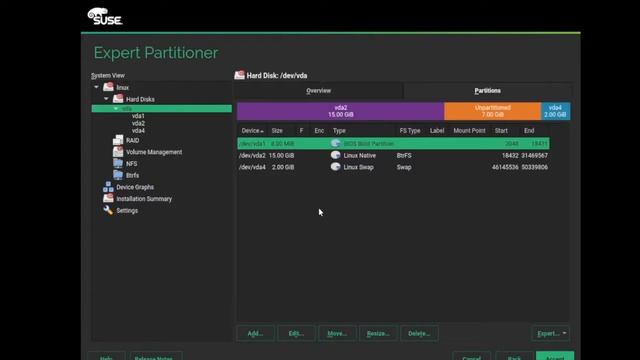Click the Settings wrench icon
Viewport: 640px width, 360px height.
coord(108,210)
